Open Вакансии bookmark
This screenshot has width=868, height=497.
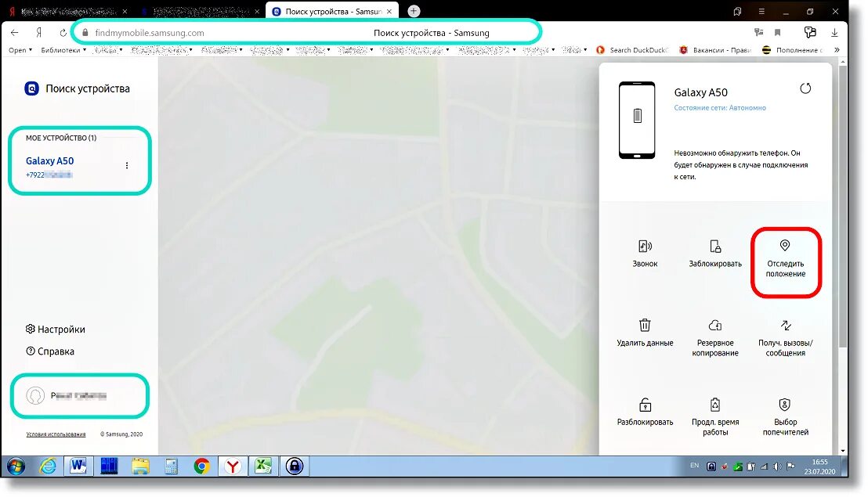pyautogui.click(x=714, y=50)
